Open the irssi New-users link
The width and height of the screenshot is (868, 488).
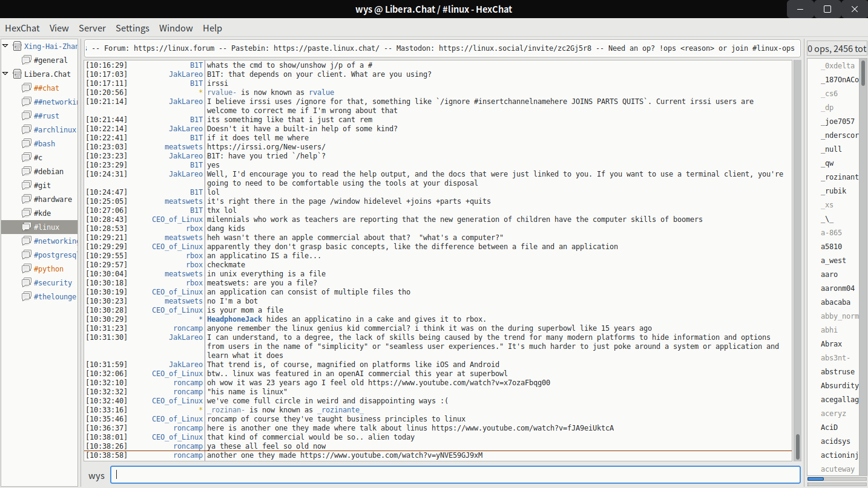[x=266, y=147]
